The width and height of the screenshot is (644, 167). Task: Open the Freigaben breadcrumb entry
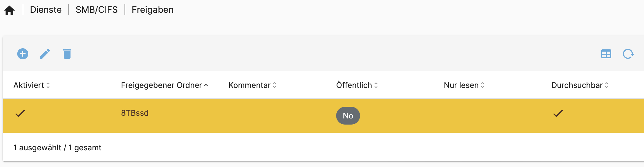pyautogui.click(x=153, y=10)
